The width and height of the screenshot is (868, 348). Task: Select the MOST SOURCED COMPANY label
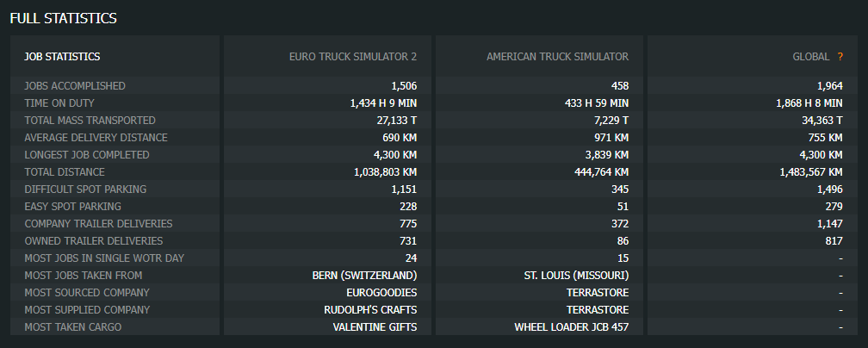87,292
